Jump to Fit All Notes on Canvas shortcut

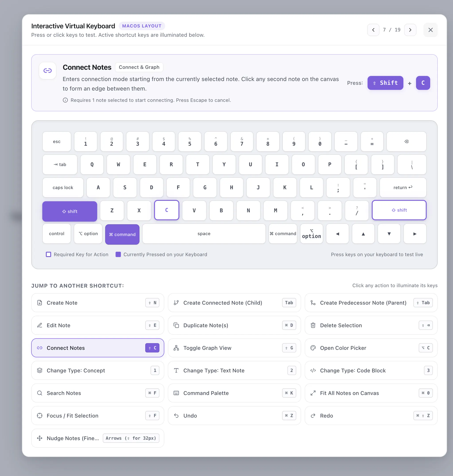pos(371,393)
